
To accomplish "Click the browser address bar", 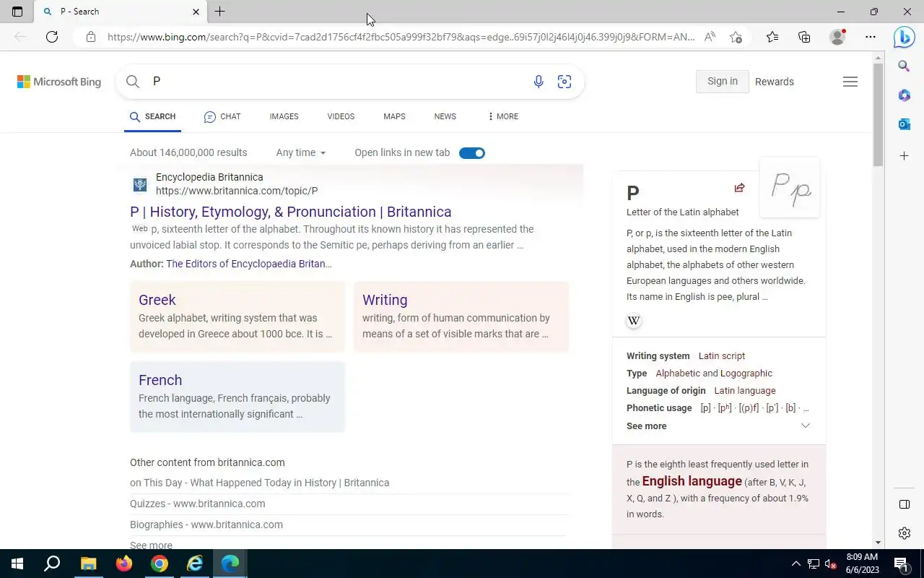I will point(401,37).
